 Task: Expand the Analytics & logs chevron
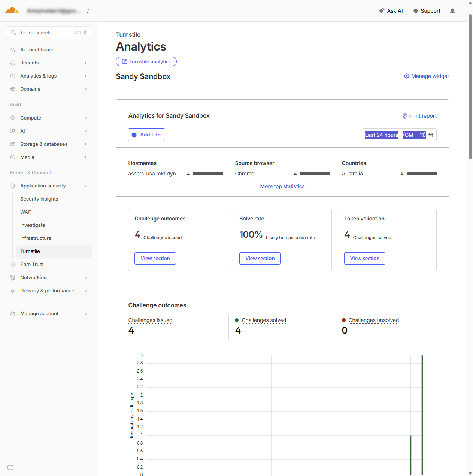(85, 76)
